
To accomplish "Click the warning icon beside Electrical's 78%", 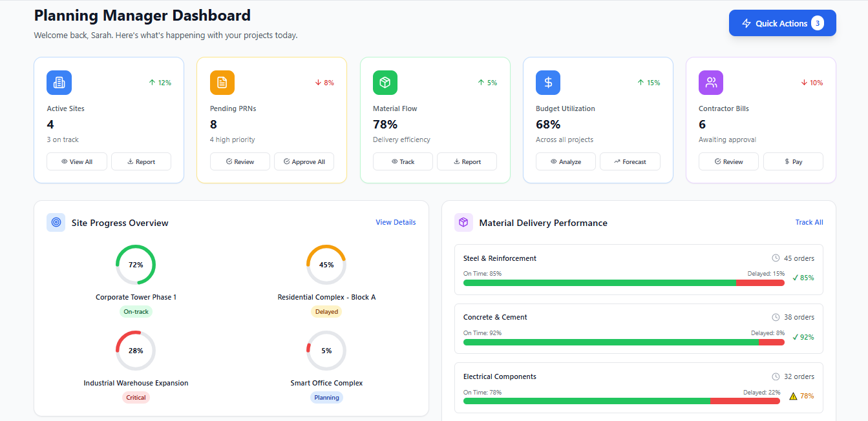I will (793, 396).
